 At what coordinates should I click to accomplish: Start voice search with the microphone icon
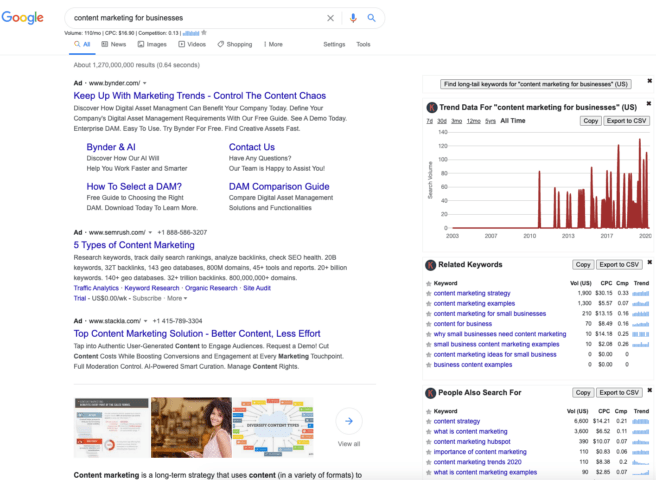pyautogui.click(x=353, y=18)
